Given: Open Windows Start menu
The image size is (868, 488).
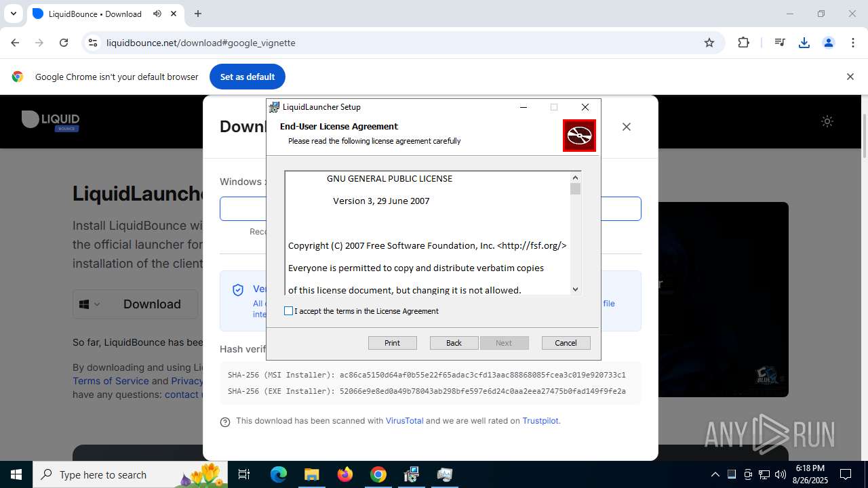Looking at the screenshot, I should [16, 474].
